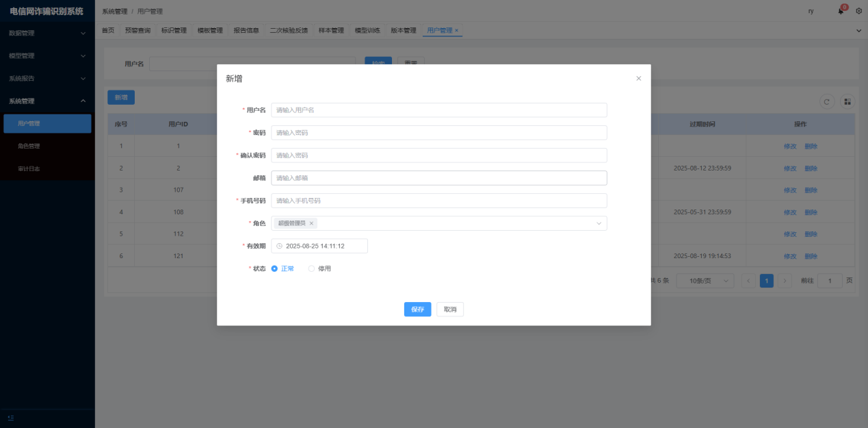The width and height of the screenshot is (868, 428).
Task: Open 角色管理 in the sidebar
Action: click(x=29, y=146)
